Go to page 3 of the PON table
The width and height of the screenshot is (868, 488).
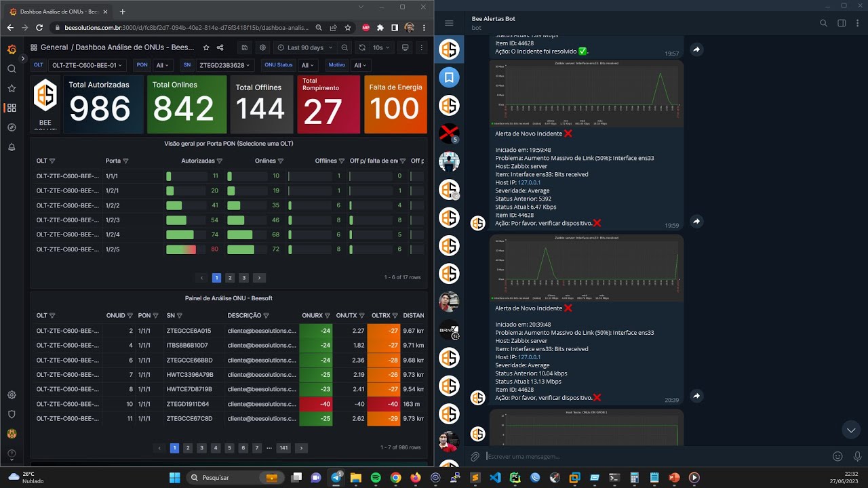tap(243, 278)
